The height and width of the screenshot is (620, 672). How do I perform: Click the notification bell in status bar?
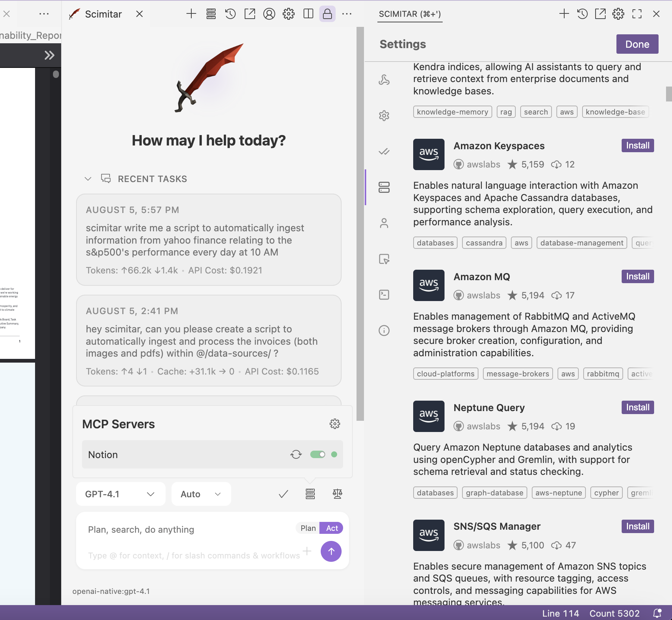pyautogui.click(x=657, y=613)
